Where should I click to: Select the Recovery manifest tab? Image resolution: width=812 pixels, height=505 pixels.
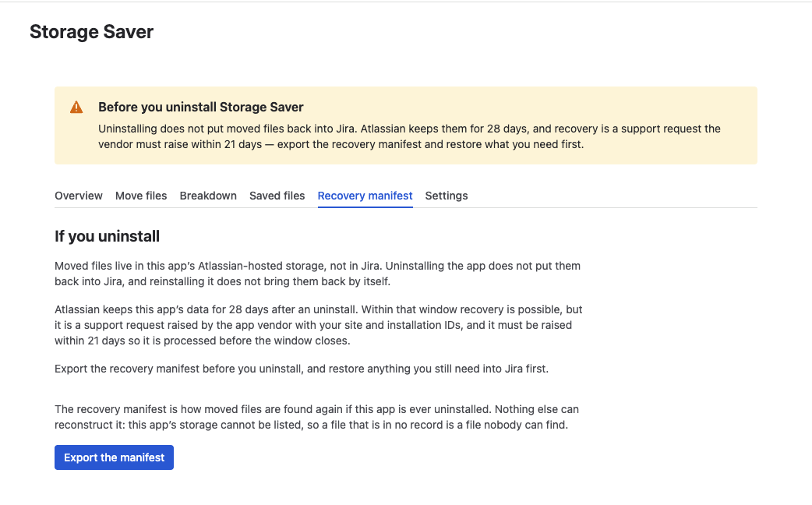[365, 196]
